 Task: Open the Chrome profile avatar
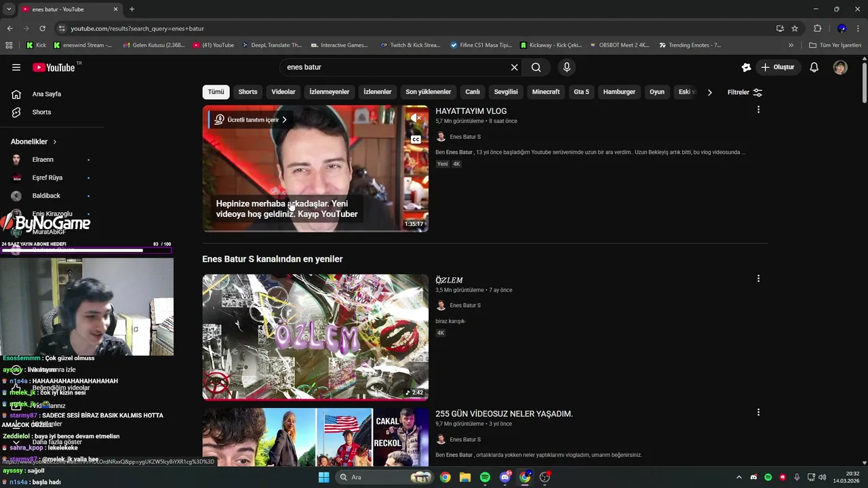coord(842,28)
